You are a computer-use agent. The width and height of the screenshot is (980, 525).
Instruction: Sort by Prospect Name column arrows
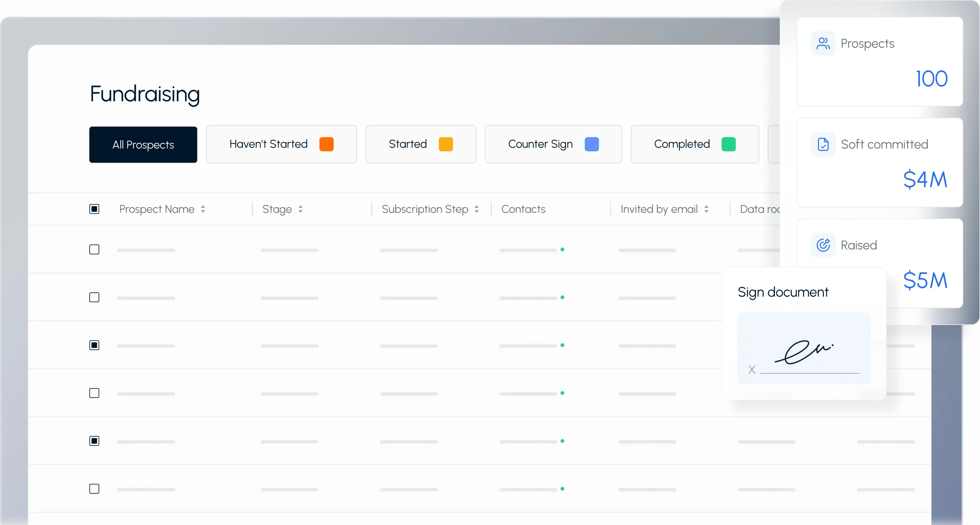click(203, 209)
